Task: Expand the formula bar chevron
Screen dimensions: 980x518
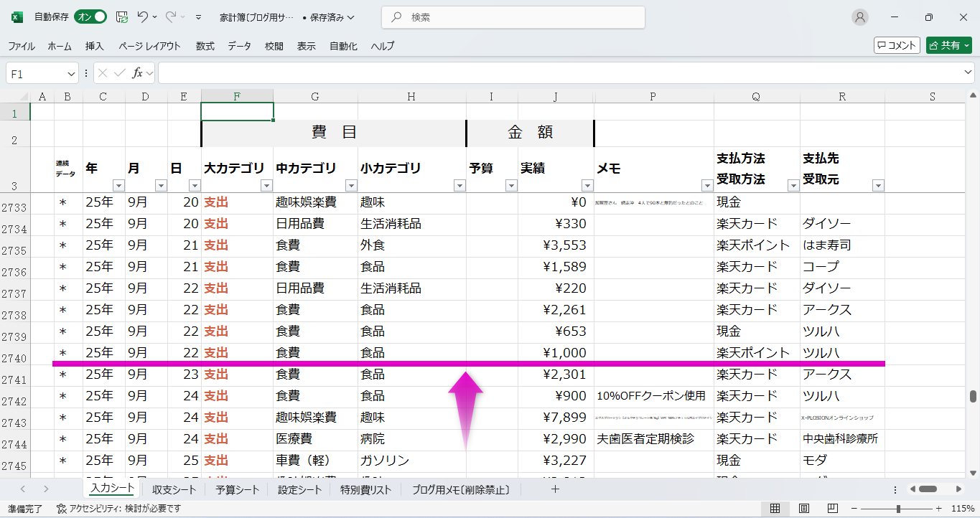Action: (969, 73)
